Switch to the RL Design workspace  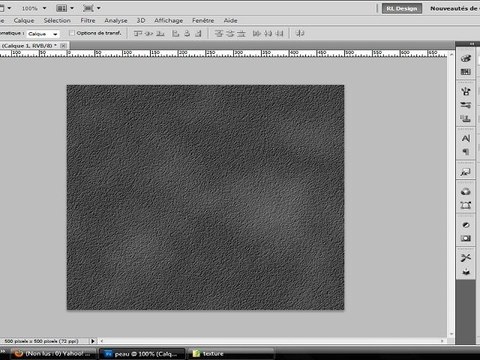click(402, 8)
